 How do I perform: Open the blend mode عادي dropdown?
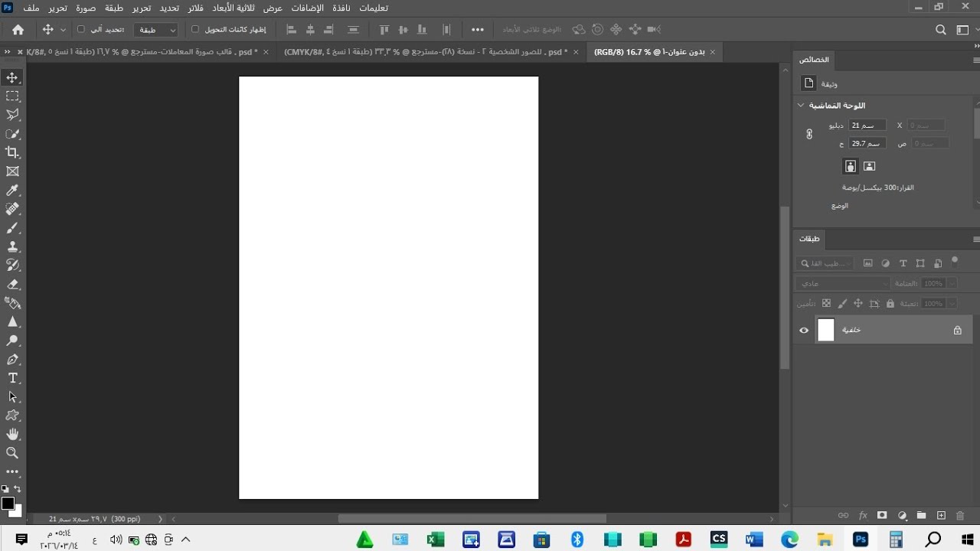point(843,283)
